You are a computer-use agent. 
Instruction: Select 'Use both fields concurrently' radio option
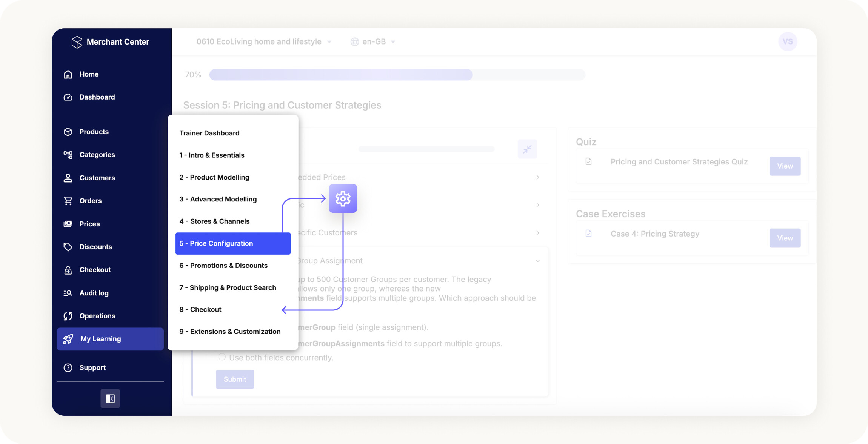(222, 357)
